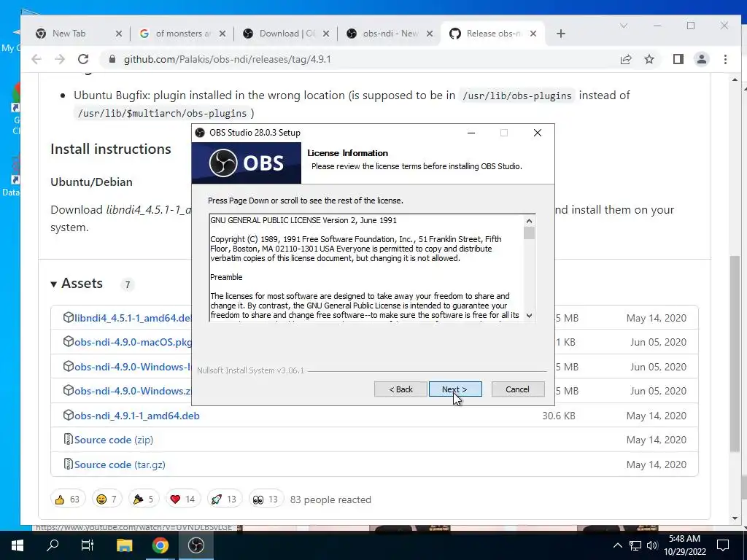The height and width of the screenshot is (560, 747).
Task: Click the laugh reaction
Action: (107, 499)
